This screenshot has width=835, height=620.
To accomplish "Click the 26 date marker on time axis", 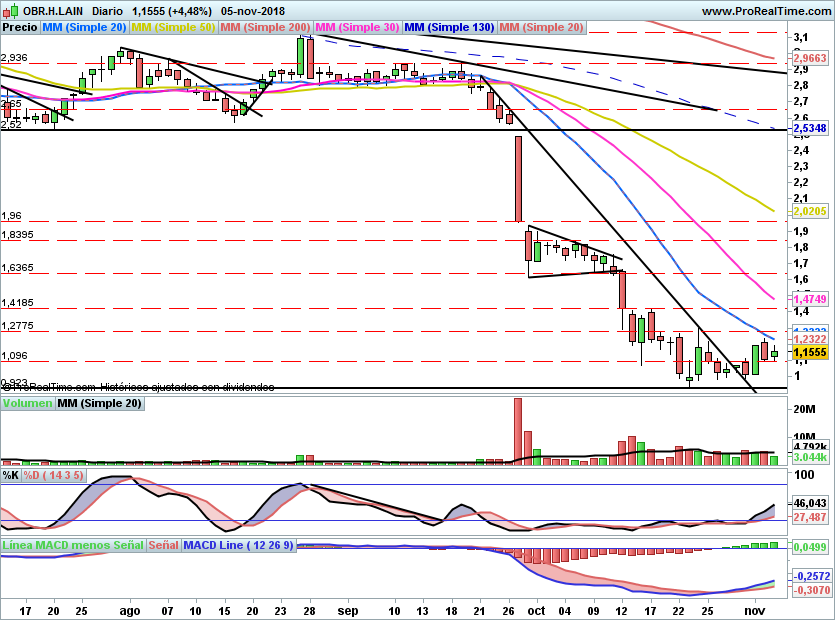I will pos(509,611).
